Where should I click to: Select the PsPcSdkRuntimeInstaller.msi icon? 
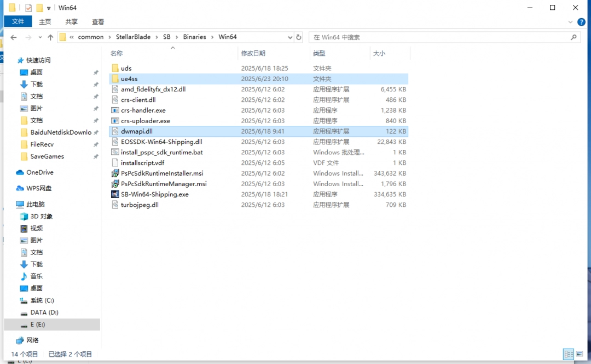click(115, 174)
